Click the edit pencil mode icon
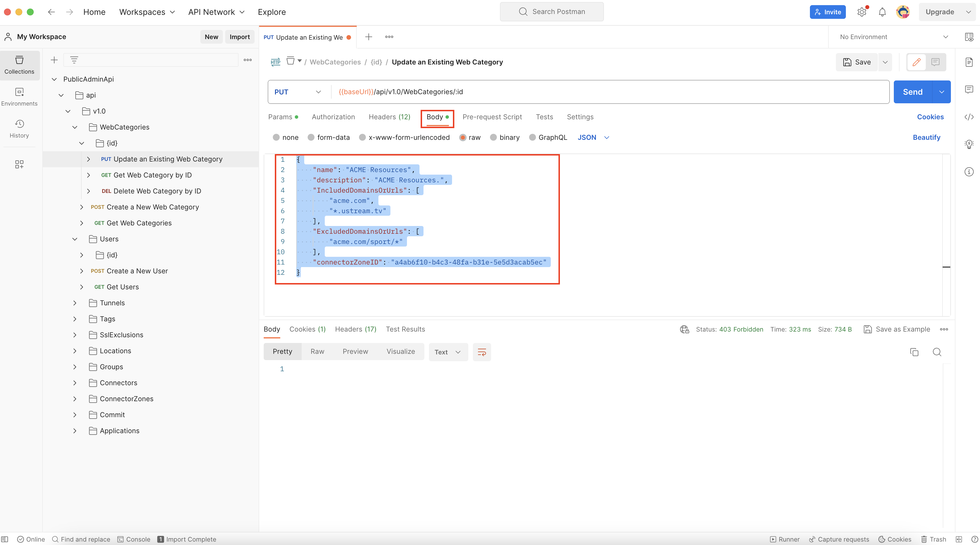The width and height of the screenshot is (980, 545). click(916, 62)
